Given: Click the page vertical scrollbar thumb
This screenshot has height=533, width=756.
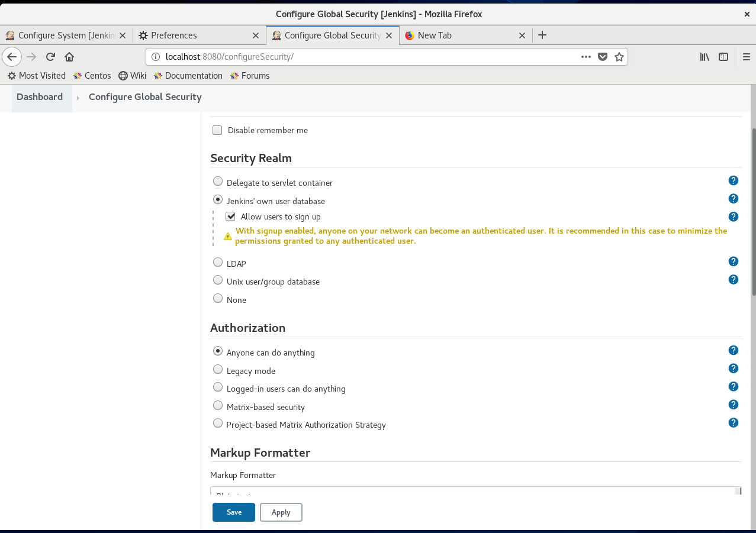Looking at the screenshot, I should pyautogui.click(x=753, y=212).
